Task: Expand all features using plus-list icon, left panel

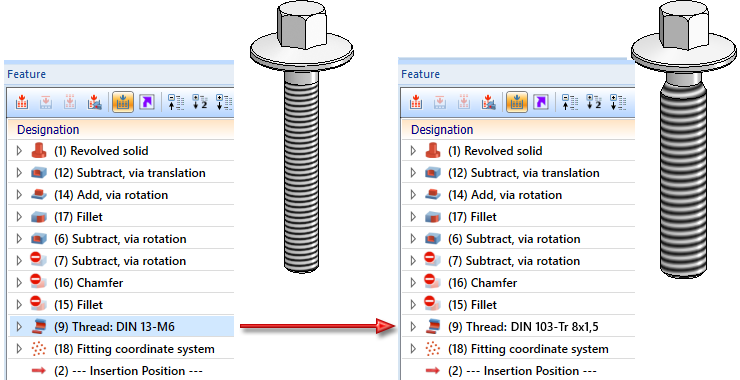Action: tap(224, 102)
